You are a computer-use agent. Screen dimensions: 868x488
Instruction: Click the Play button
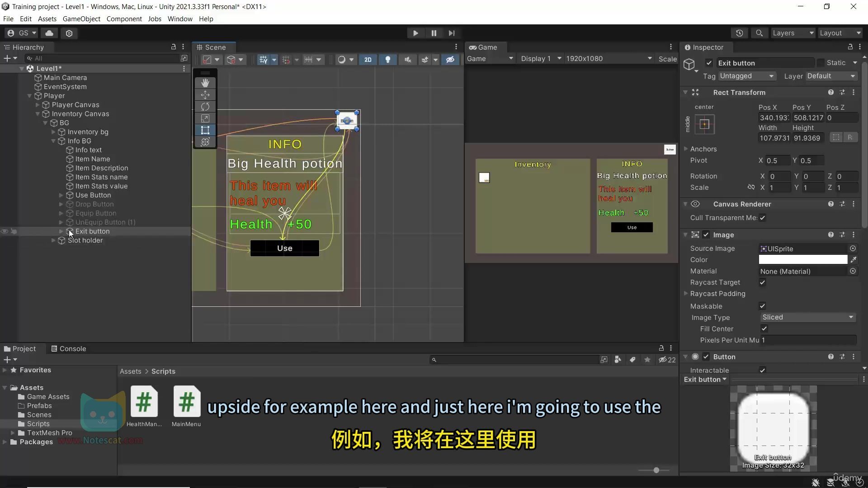(415, 33)
